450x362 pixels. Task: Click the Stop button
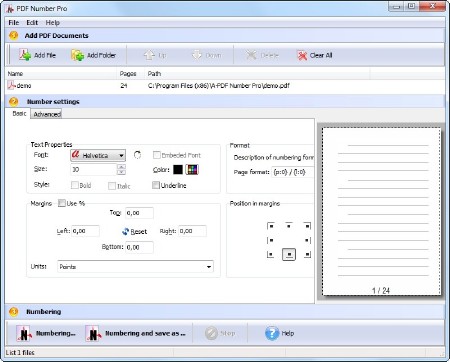(220, 333)
